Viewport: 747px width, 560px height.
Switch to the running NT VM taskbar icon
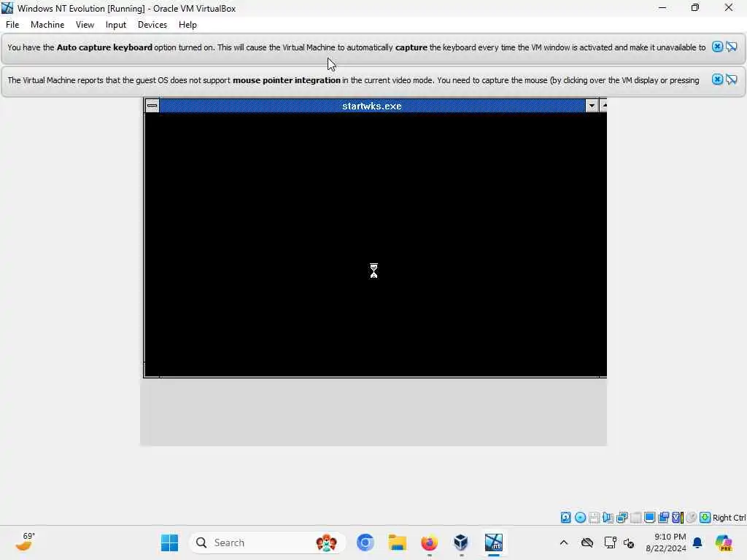pos(494,542)
